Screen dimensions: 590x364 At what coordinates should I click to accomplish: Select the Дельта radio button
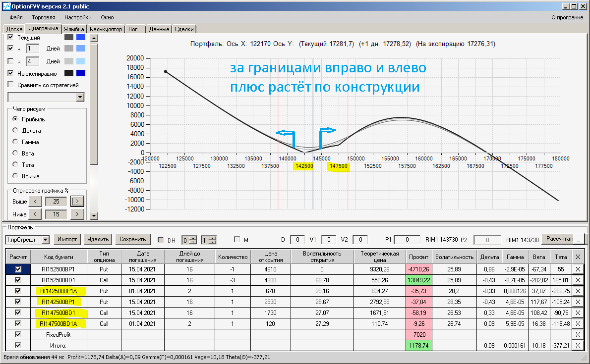click(x=15, y=130)
